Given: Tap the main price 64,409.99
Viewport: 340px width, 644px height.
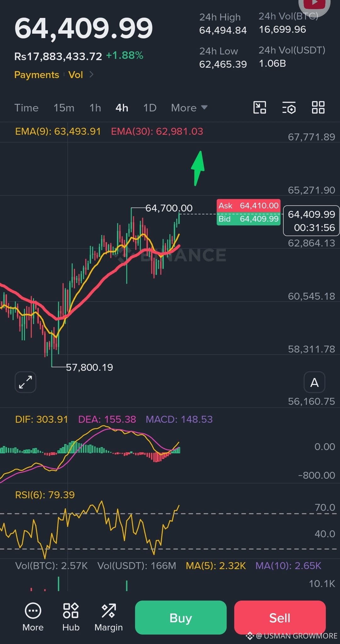Looking at the screenshot, I should click(x=84, y=28).
